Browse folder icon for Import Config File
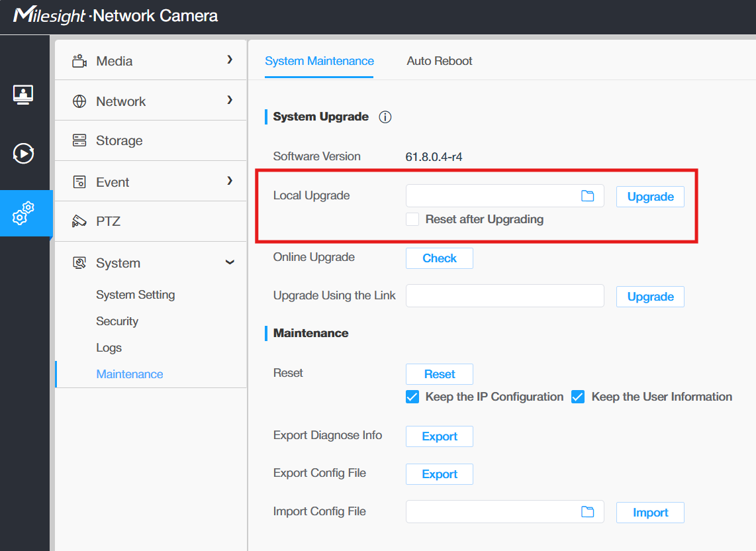The height and width of the screenshot is (551, 756). coord(588,512)
